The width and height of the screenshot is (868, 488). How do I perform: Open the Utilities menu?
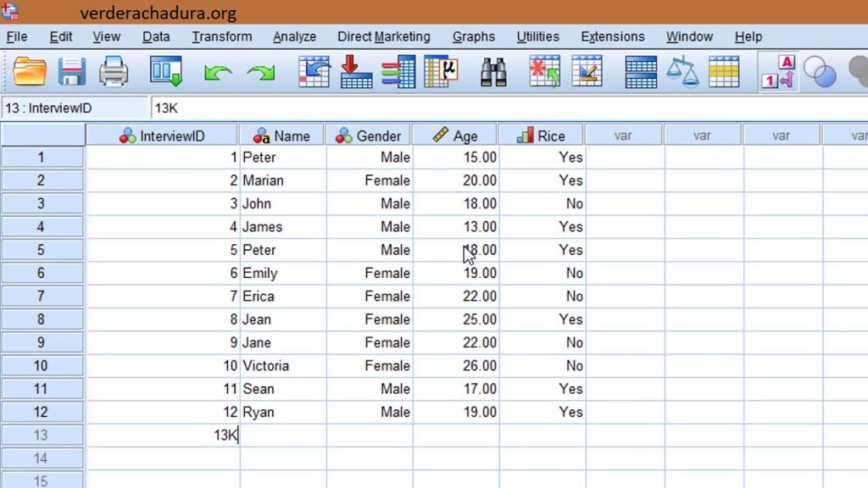[538, 36]
